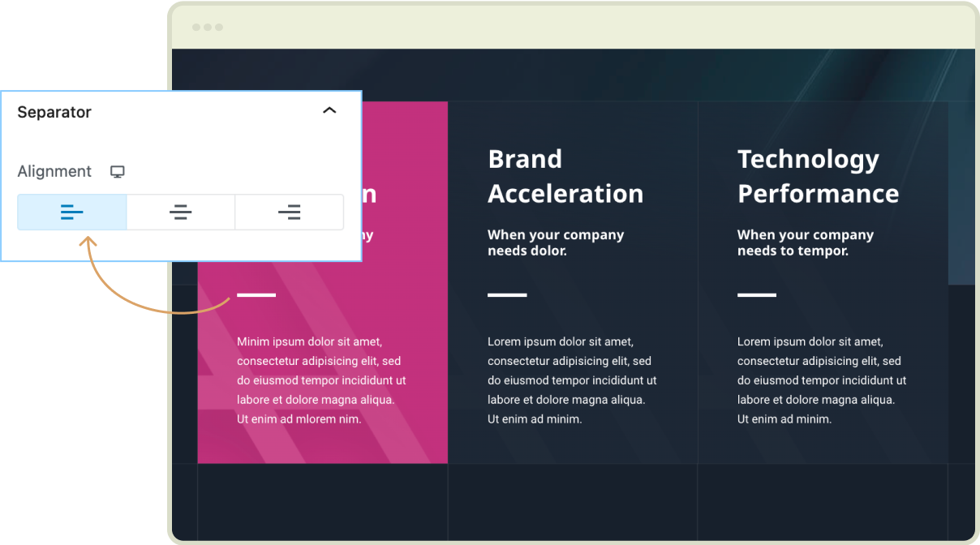Select the separator under Technology Performance subtitle

757,295
